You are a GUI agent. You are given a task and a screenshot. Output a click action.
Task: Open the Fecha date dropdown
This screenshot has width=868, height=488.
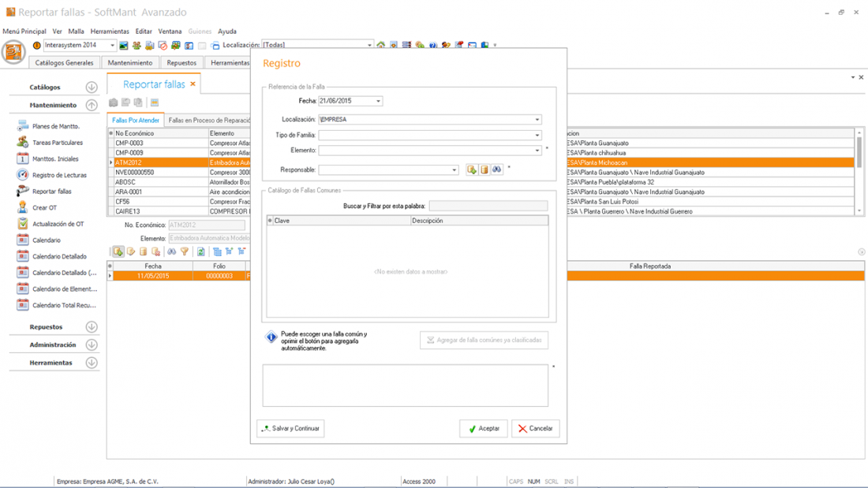pyautogui.click(x=379, y=101)
